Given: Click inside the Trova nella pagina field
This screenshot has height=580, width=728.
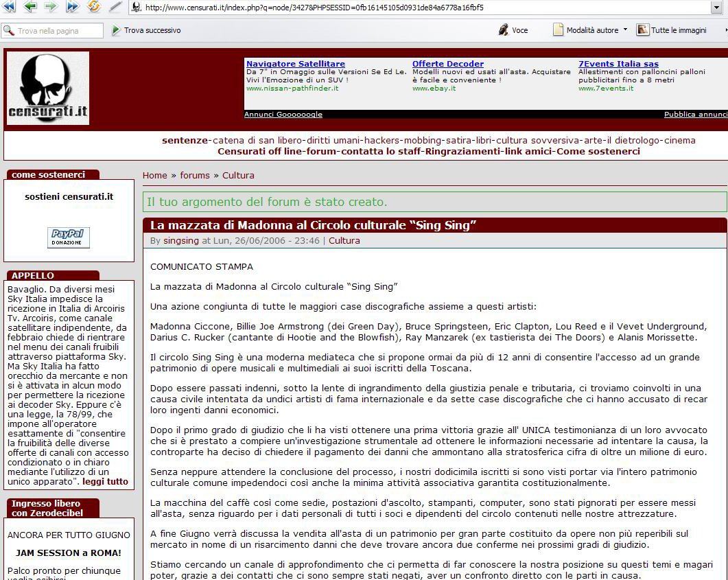Looking at the screenshot, I should pyautogui.click(x=58, y=31).
